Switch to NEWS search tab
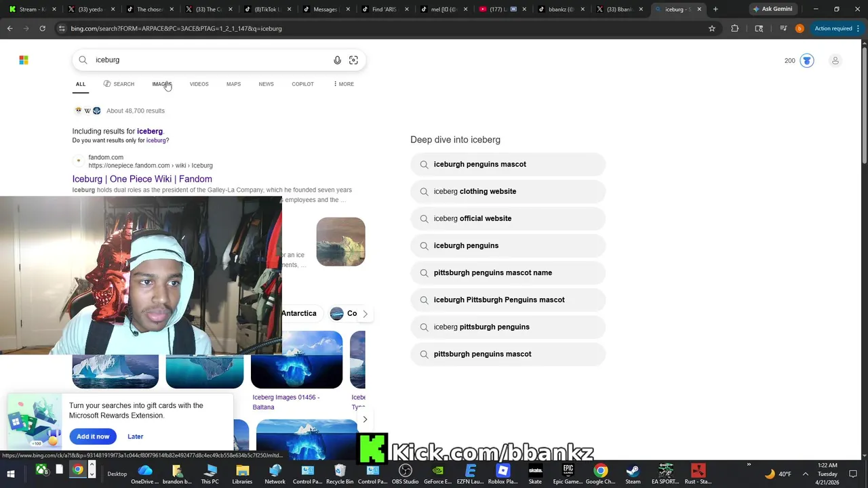The image size is (868, 488). pos(266,84)
